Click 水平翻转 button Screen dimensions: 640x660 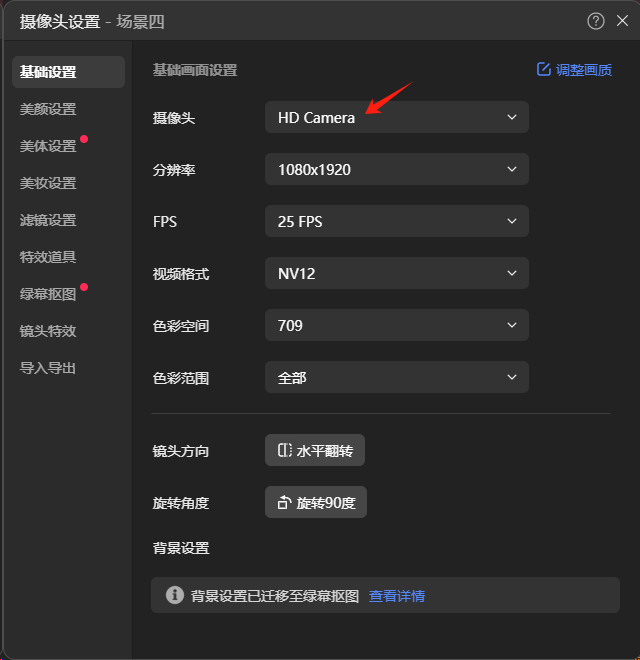(315, 450)
